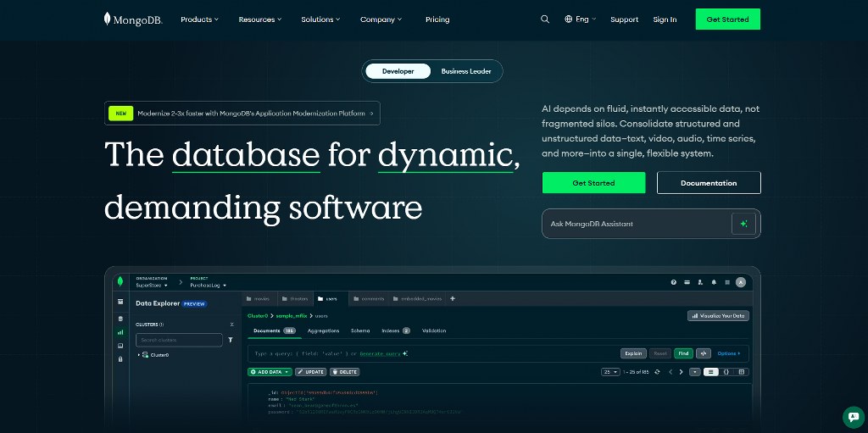Click the top sidebar icon in the preview
Screen dimensions: 868x433
[120, 302]
